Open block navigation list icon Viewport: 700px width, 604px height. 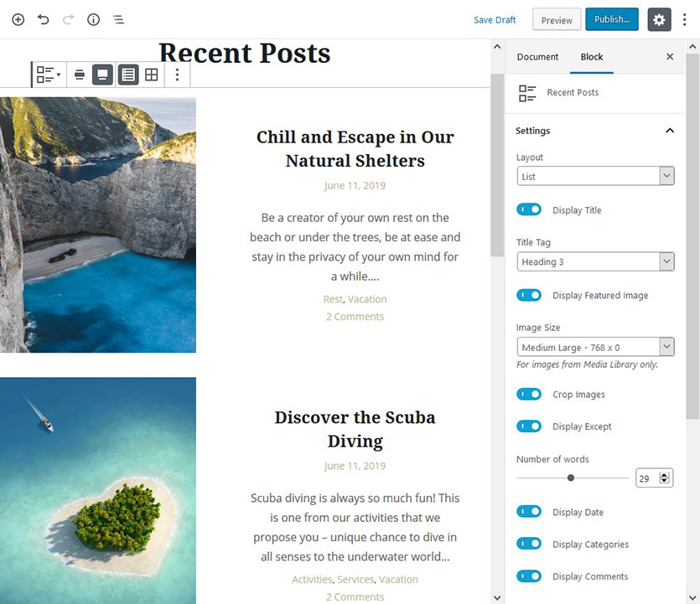(x=118, y=19)
